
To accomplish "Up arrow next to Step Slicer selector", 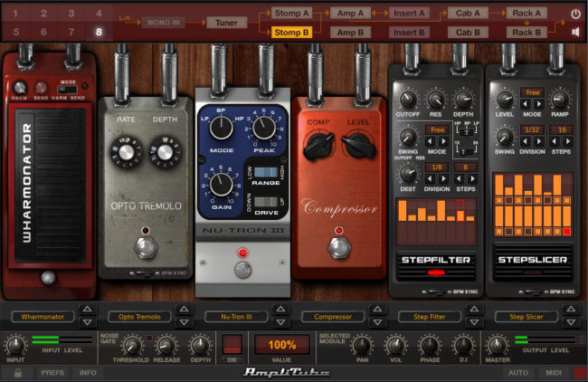I will [571, 310].
